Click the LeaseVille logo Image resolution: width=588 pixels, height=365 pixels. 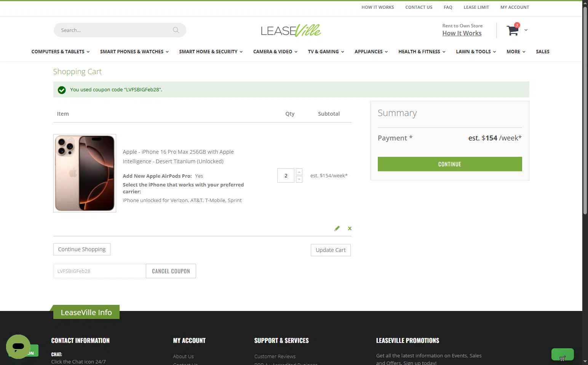click(x=291, y=30)
